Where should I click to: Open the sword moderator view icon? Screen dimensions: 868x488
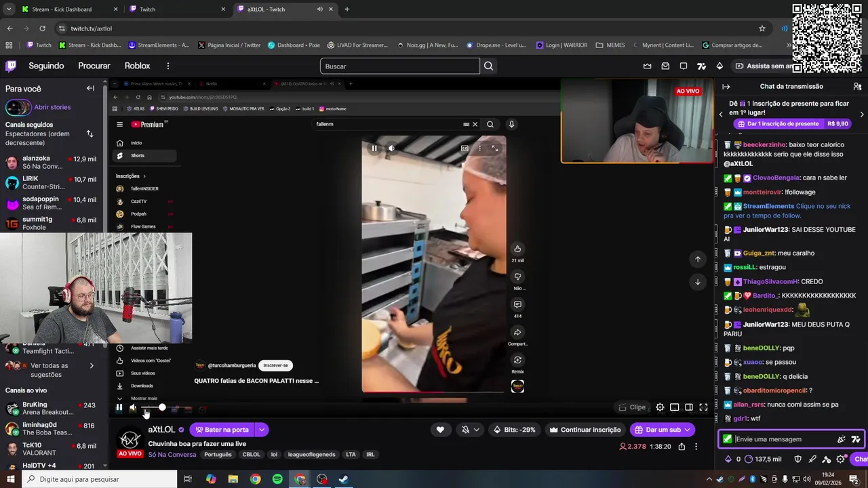812,459
